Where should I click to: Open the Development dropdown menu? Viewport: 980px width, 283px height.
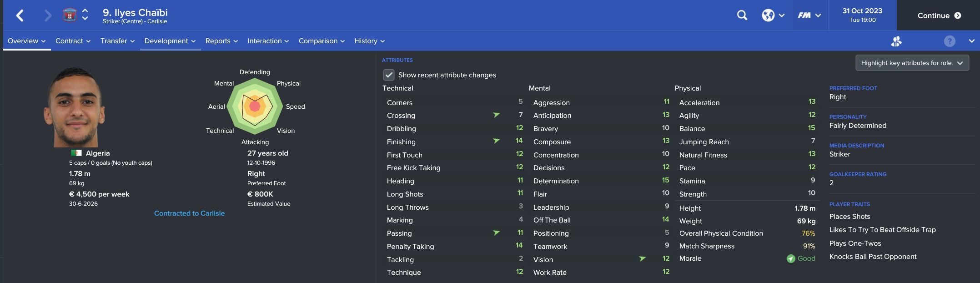click(x=170, y=40)
